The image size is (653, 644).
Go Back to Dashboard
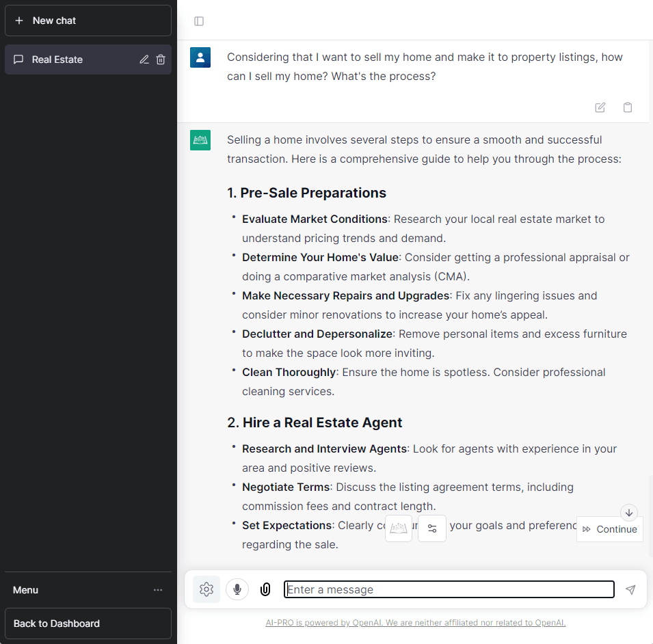pos(88,623)
